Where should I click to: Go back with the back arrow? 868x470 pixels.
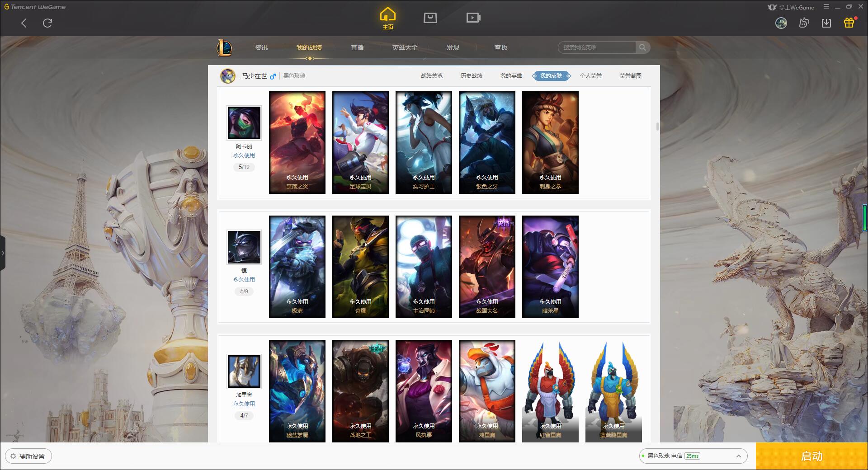(24, 23)
